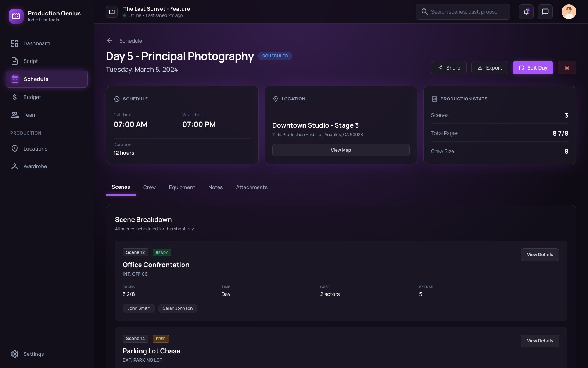Image resolution: width=588 pixels, height=368 pixels.
Task: Open Settings at sidebar bottom
Action: coord(47,354)
